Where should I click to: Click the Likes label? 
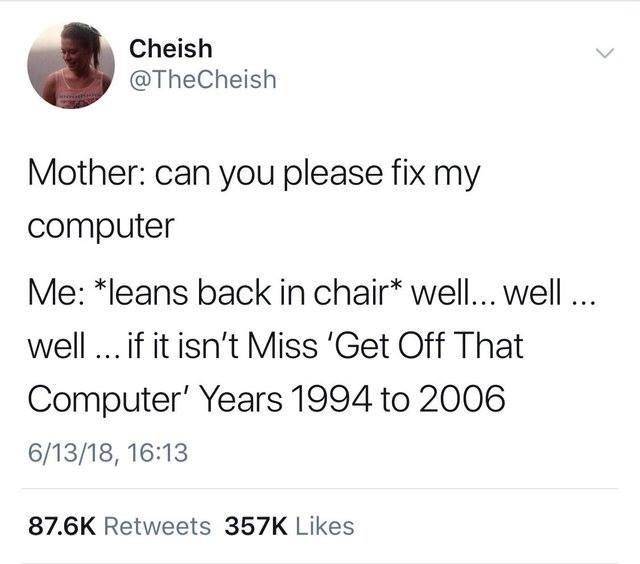[325, 526]
